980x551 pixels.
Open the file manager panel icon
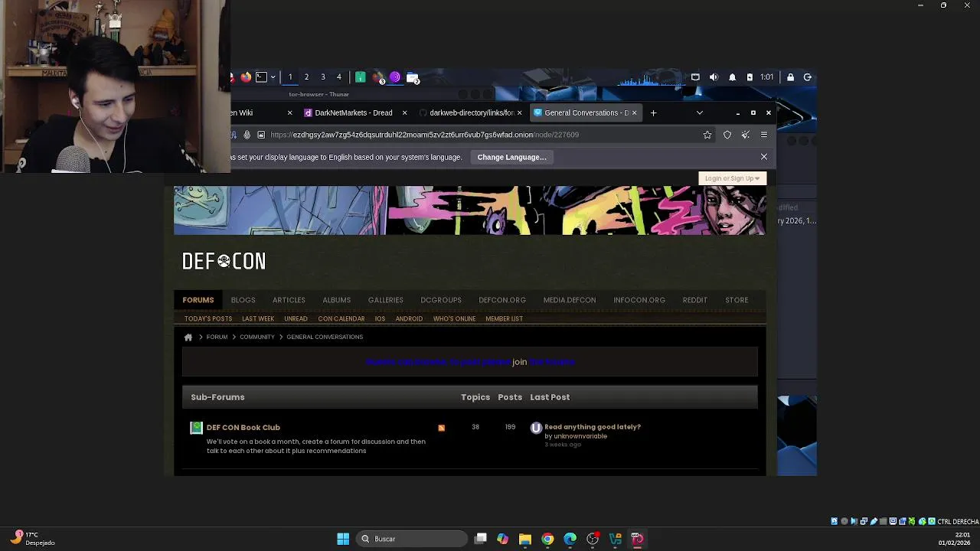tap(413, 77)
